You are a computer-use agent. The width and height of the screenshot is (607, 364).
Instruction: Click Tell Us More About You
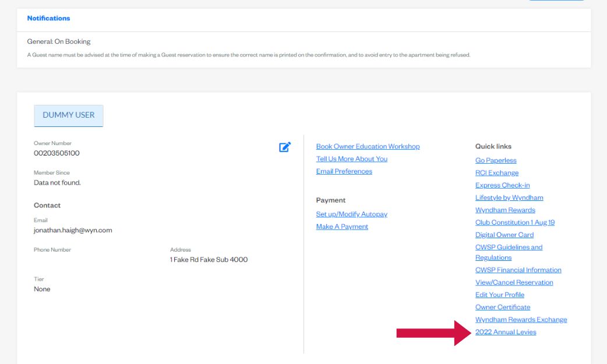tap(351, 159)
